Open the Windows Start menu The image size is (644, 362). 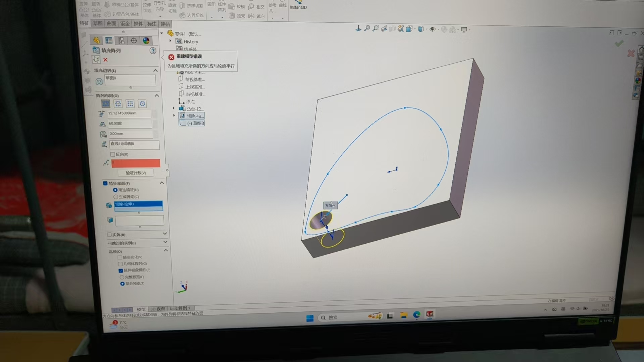(310, 318)
